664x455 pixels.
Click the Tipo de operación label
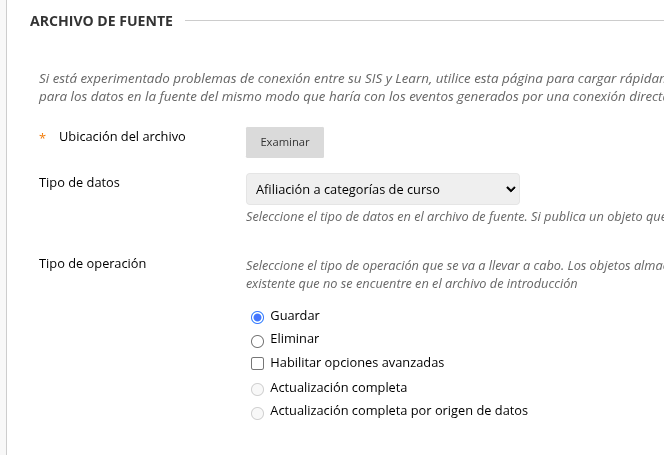pos(92,264)
